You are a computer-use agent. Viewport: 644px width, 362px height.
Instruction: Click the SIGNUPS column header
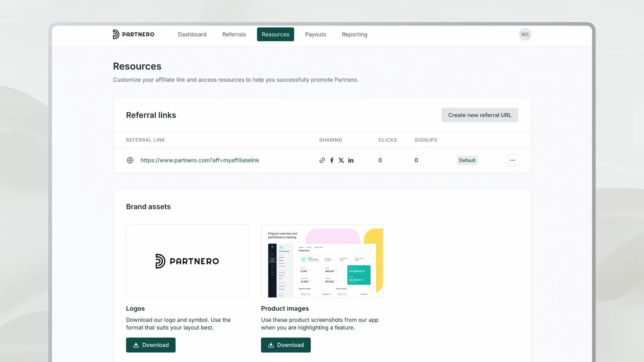coord(426,140)
